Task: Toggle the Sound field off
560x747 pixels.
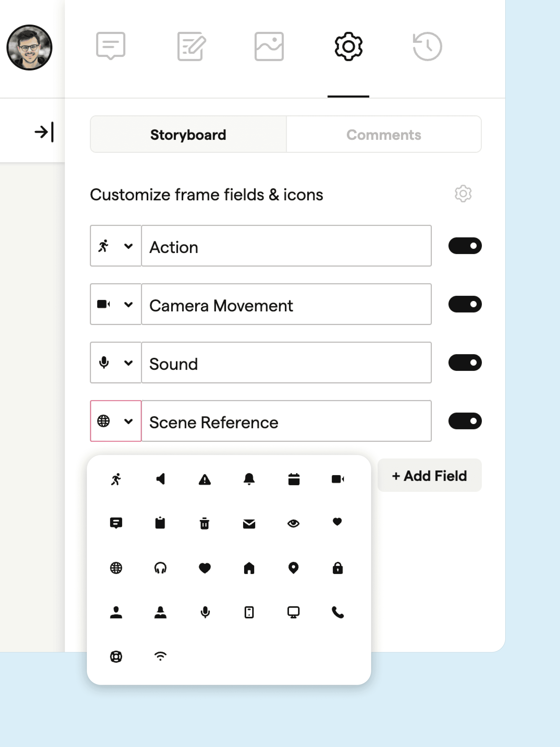Action: pos(466,363)
